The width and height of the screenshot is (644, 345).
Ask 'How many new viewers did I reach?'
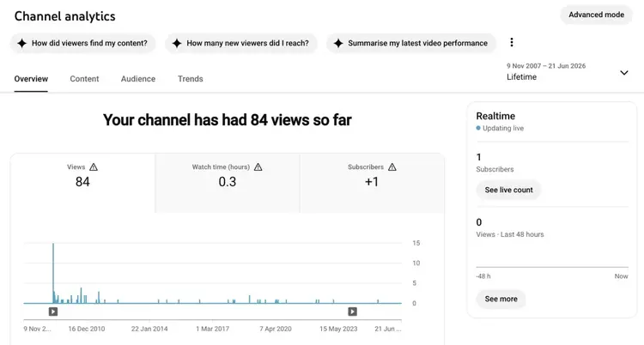click(241, 43)
